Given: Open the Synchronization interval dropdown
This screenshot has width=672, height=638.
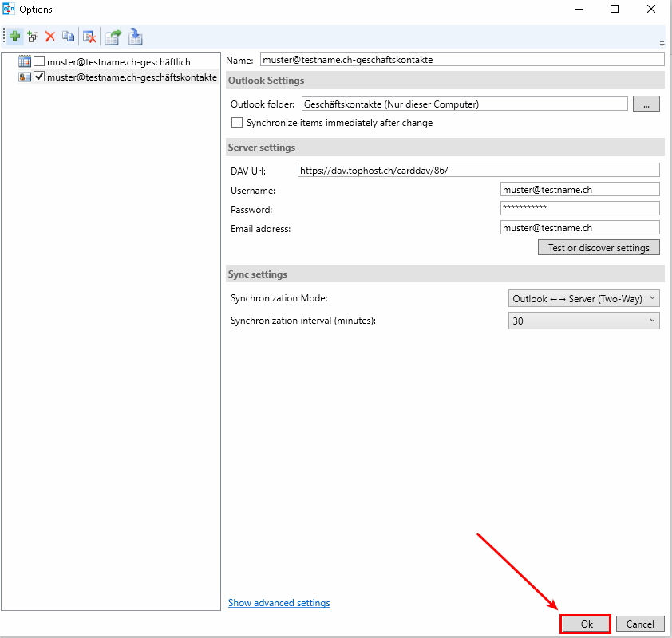Looking at the screenshot, I should click(583, 321).
